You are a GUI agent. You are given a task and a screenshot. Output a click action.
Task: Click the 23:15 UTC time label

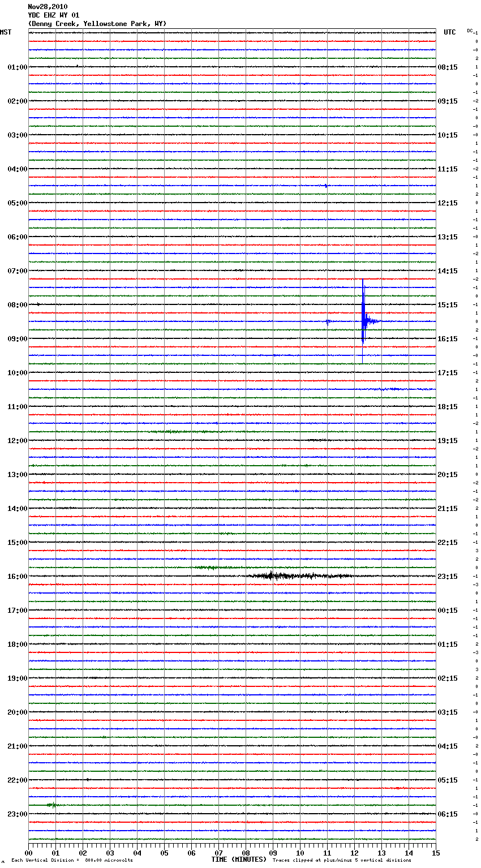point(448,577)
